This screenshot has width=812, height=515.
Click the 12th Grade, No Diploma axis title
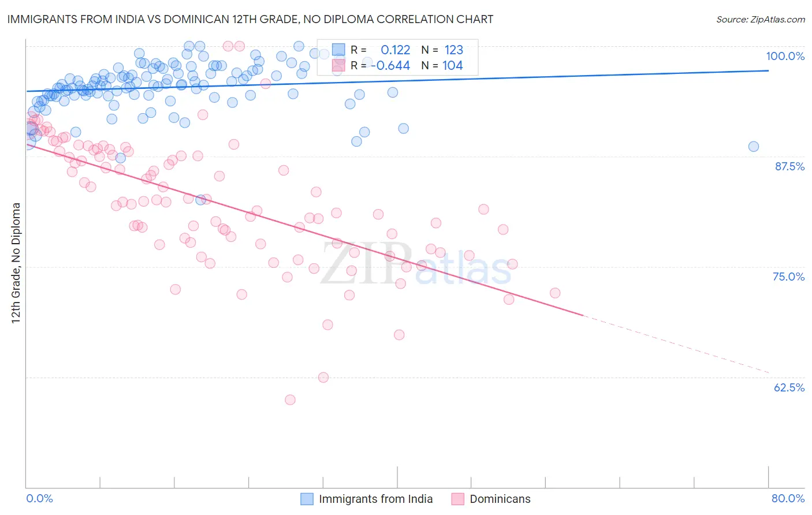pyautogui.click(x=16, y=263)
